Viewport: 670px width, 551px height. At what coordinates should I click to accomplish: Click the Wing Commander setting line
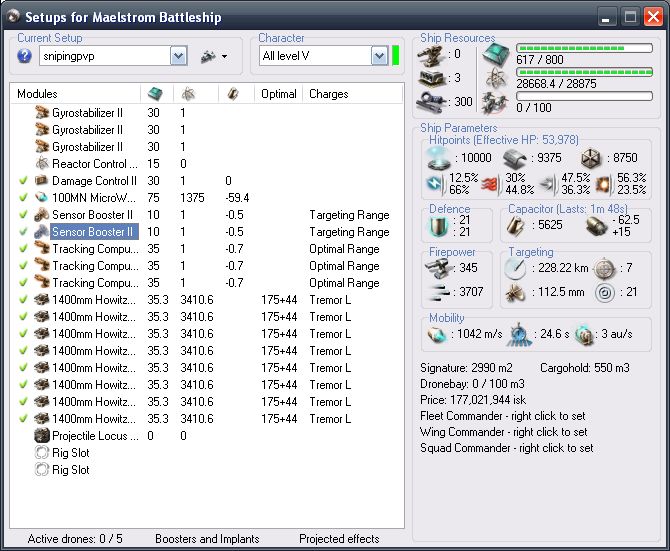click(504, 432)
